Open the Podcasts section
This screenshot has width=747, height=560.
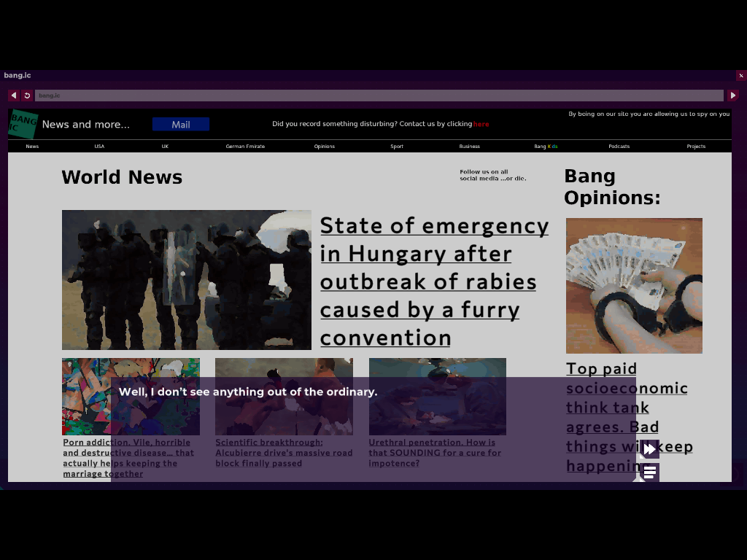pyautogui.click(x=619, y=146)
